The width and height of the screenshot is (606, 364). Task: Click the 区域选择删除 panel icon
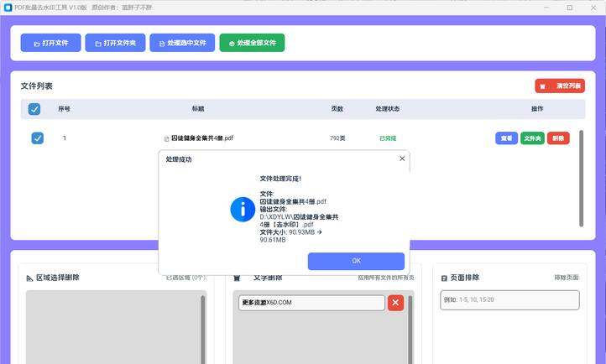coord(29,278)
